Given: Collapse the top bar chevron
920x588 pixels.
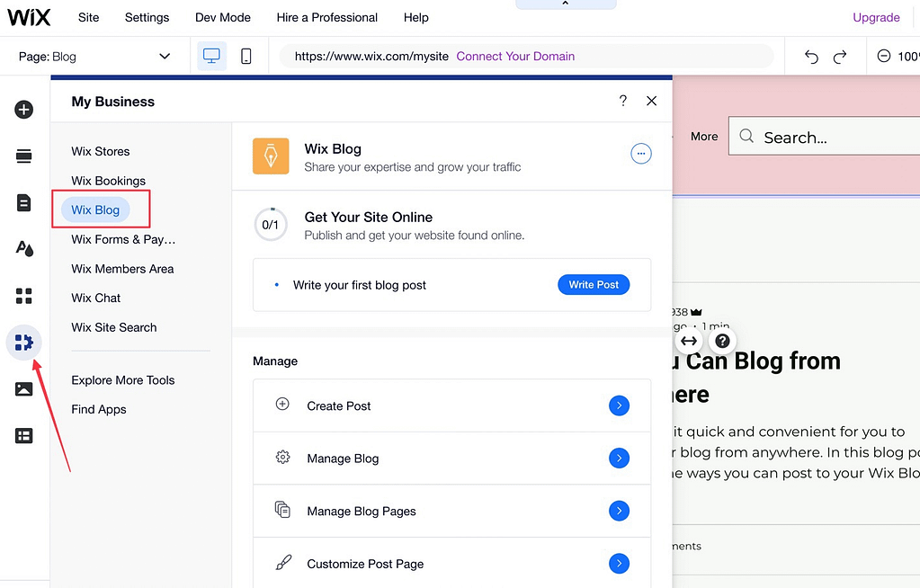Looking at the screenshot, I should [566, 4].
